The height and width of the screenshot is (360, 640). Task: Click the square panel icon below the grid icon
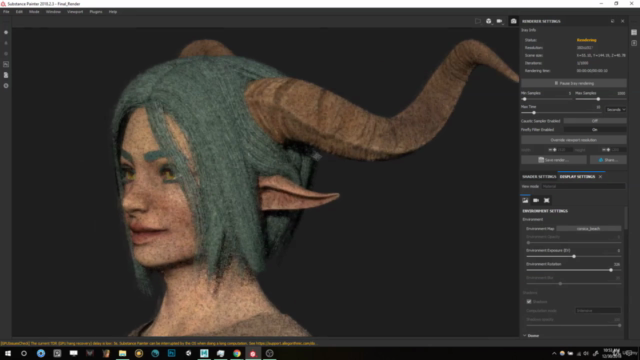(634, 43)
